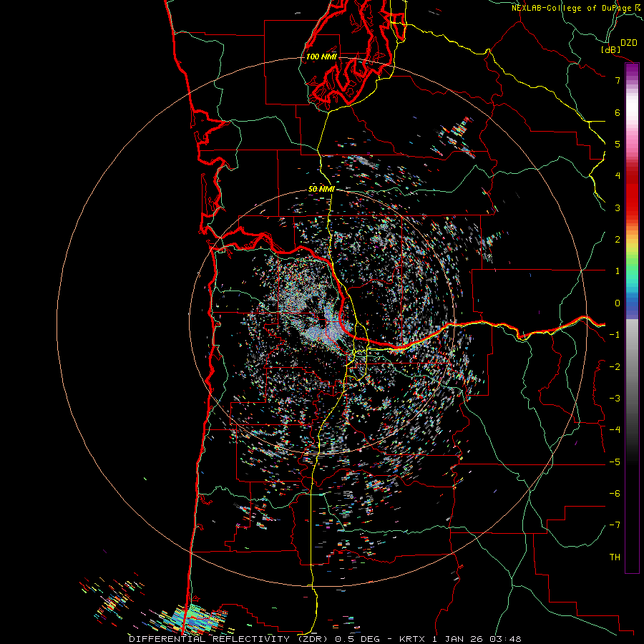Click the differential reflectivity caption at the bottom

tap(325, 639)
